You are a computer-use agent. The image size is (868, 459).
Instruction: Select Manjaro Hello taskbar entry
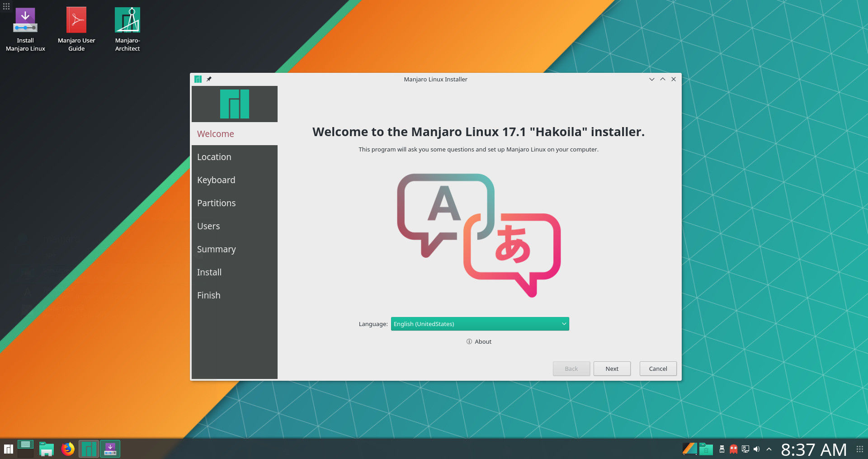point(89,449)
